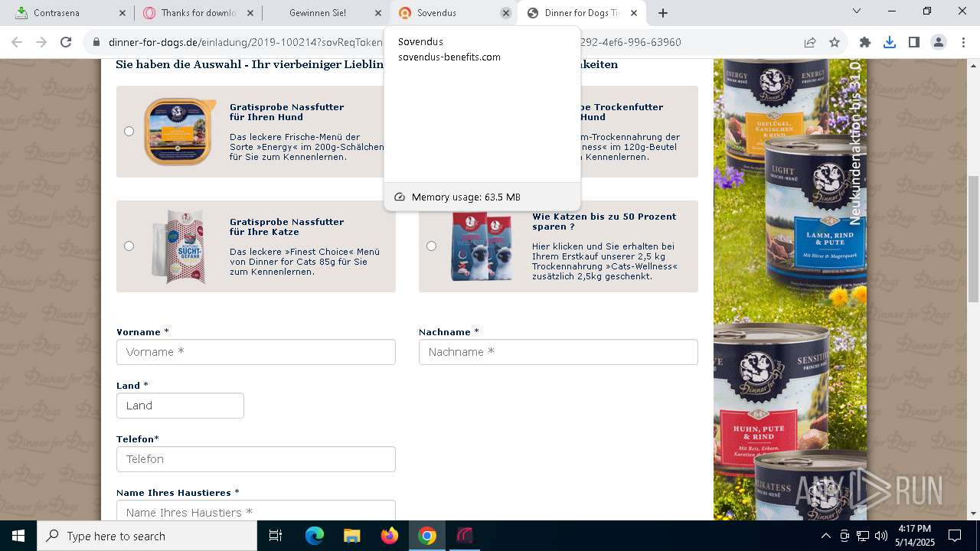
Task: Toggle the browser side panel
Action: coord(914,42)
